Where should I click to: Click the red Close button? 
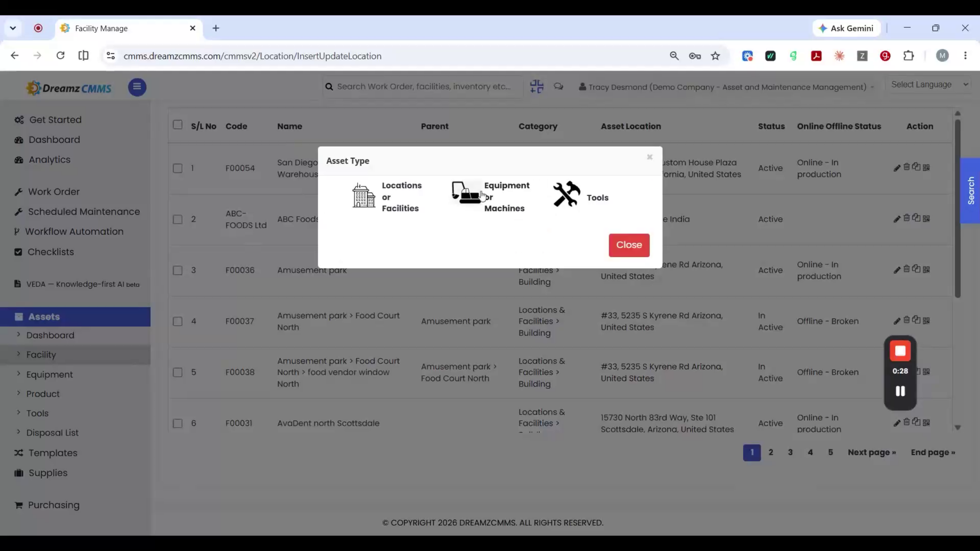click(x=629, y=245)
